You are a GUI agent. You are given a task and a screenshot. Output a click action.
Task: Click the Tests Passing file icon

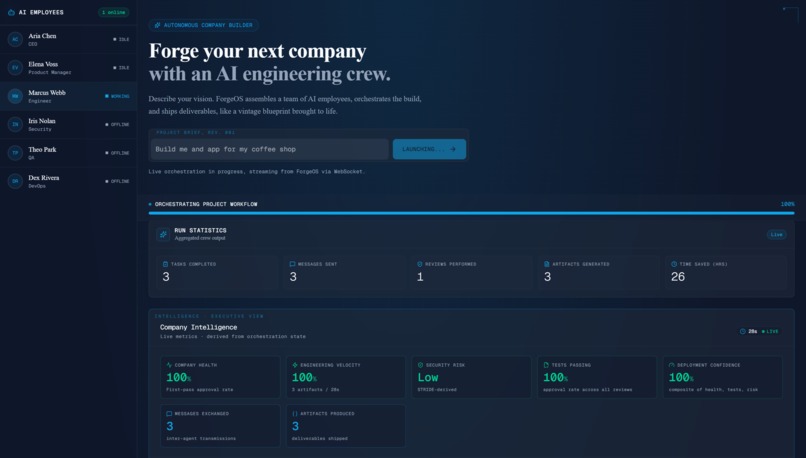coord(546,365)
